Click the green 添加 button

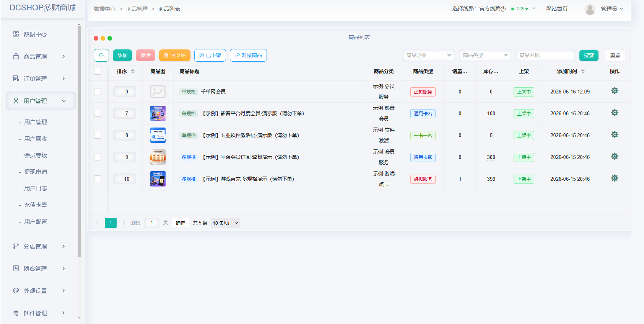(122, 55)
